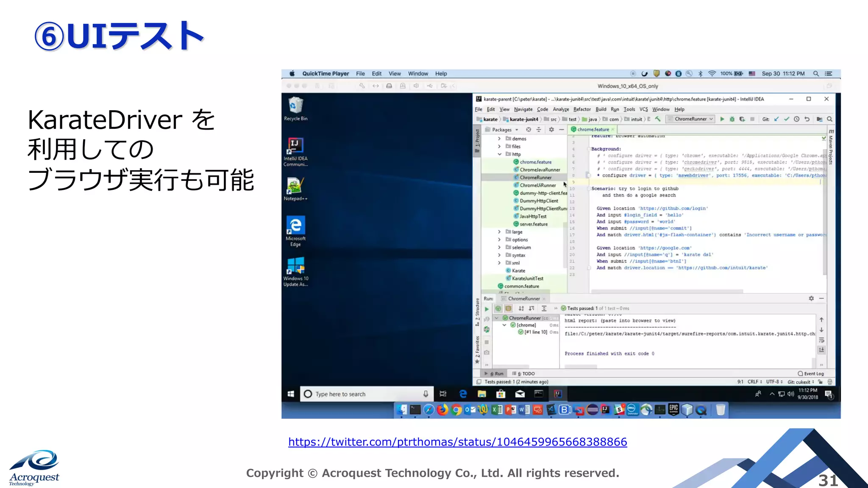The image size is (868, 488).
Task: Click the Build project hammer icon
Action: coord(658,119)
